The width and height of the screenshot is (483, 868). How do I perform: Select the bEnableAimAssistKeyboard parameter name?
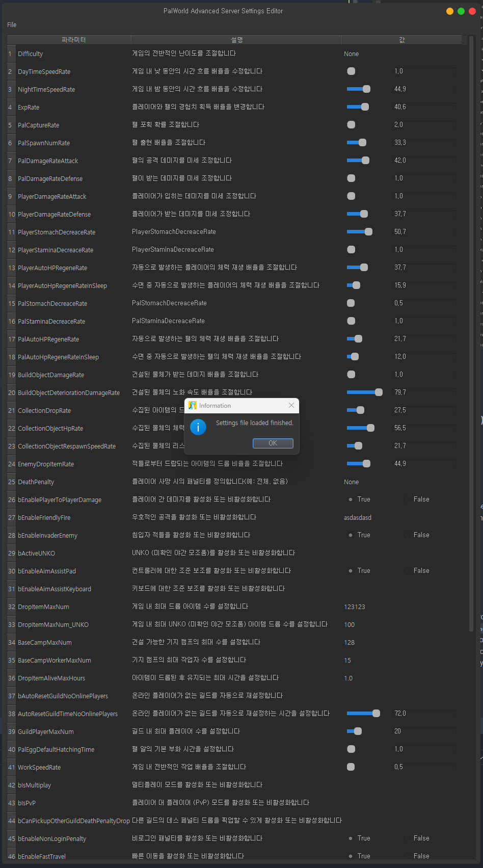[55, 589]
